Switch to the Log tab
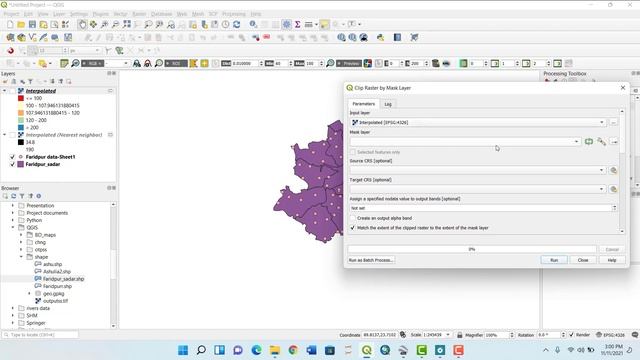Viewport: 640px width, 360px height. click(388, 104)
